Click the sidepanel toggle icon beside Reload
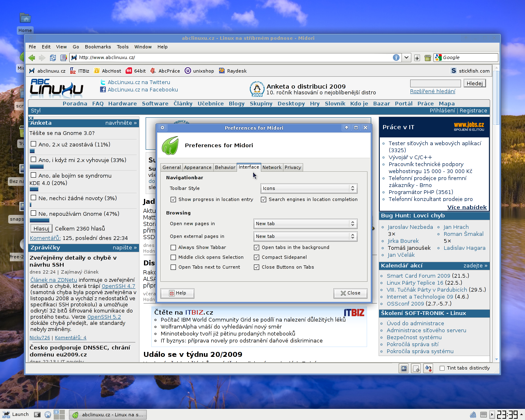Image resolution: width=525 pixels, height=420 pixels. tap(63, 58)
